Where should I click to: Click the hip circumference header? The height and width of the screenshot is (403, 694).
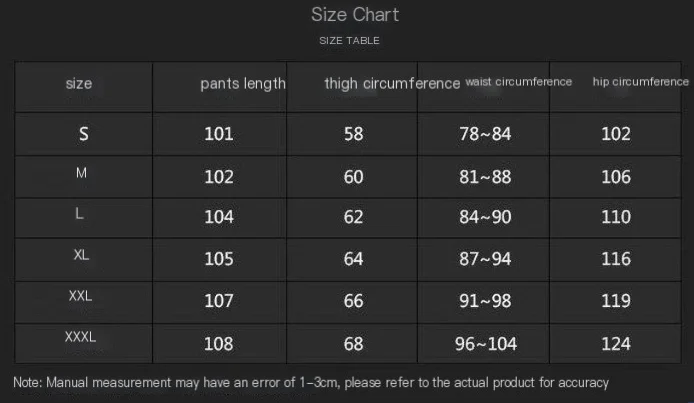[x=640, y=82]
